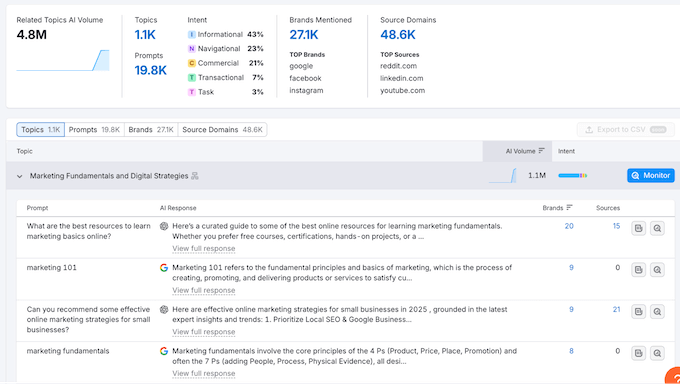Screen dimensions: 680x384
Task: Click brands count 20 in best resources row
Action: click(x=569, y=226)
